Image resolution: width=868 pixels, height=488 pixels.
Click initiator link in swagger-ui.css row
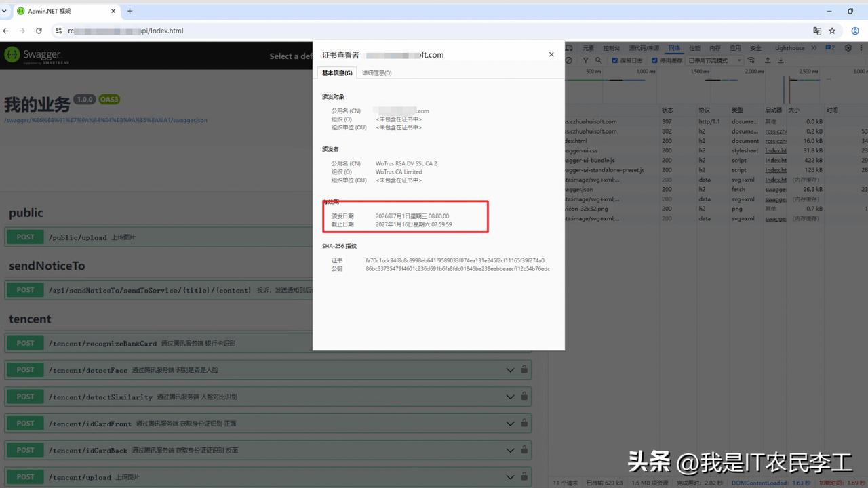[776, 150]
